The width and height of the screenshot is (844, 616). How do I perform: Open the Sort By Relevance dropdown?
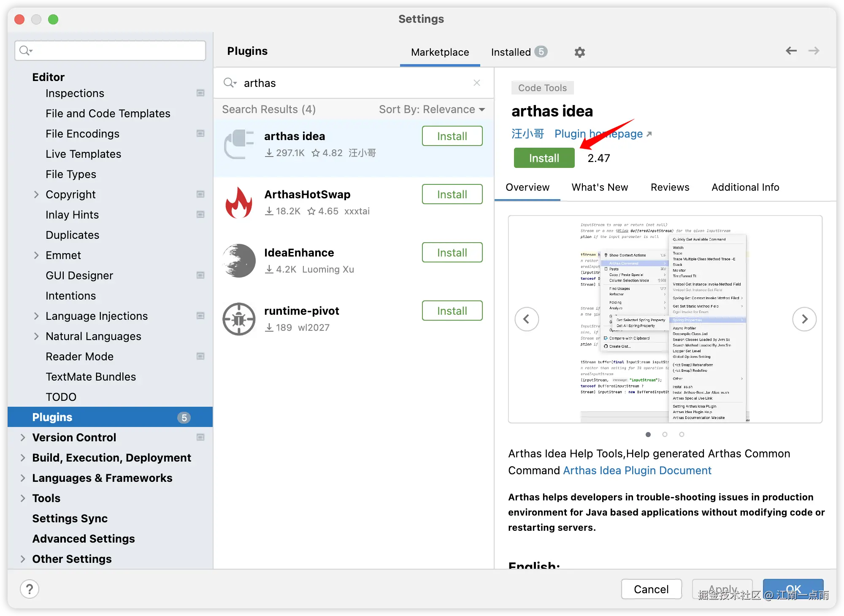tap(431, 110)
